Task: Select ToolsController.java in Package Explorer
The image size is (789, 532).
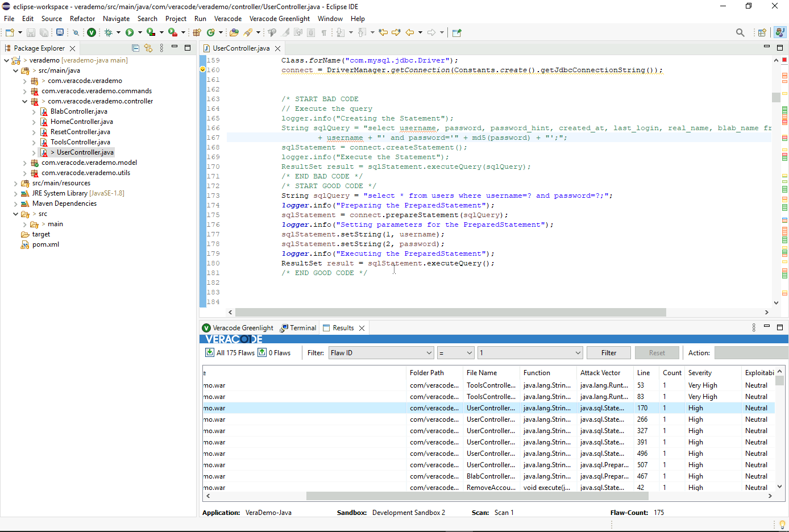Action: pos(80,142)
